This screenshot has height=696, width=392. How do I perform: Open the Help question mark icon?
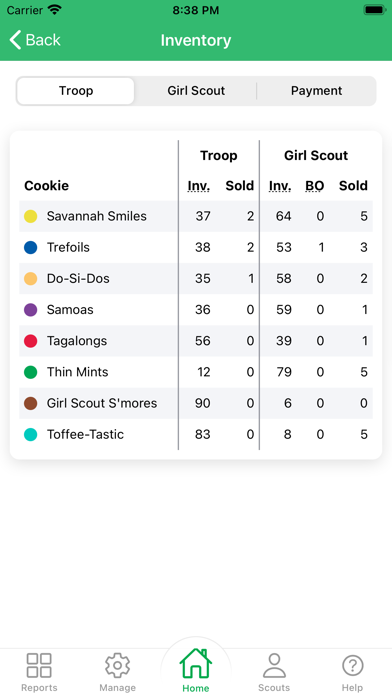352,665
